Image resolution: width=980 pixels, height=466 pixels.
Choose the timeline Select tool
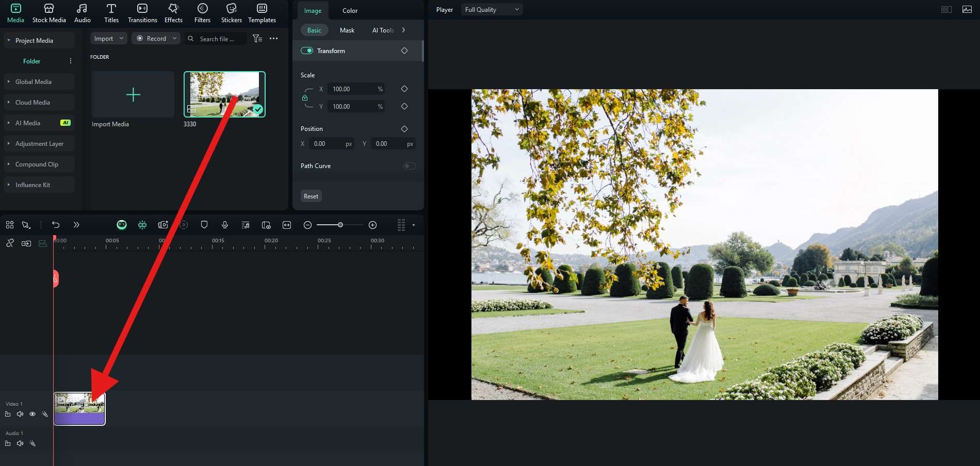coord(26,225)
